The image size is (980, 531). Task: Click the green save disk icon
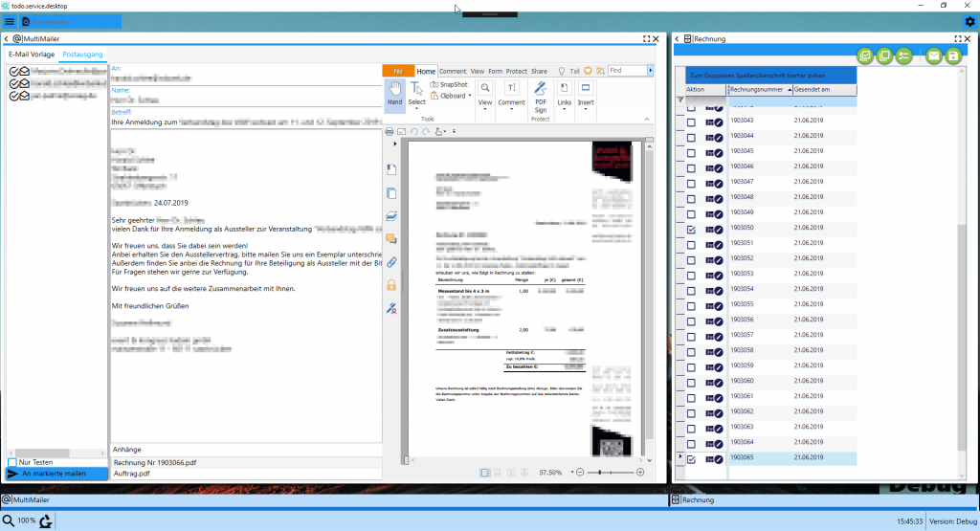(x=953, y=56)
